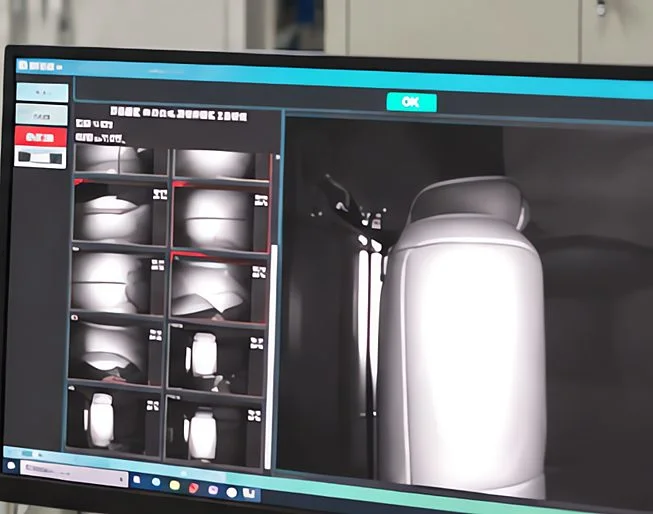Click expand icon on second-row left thumbnail

point(160,194)
